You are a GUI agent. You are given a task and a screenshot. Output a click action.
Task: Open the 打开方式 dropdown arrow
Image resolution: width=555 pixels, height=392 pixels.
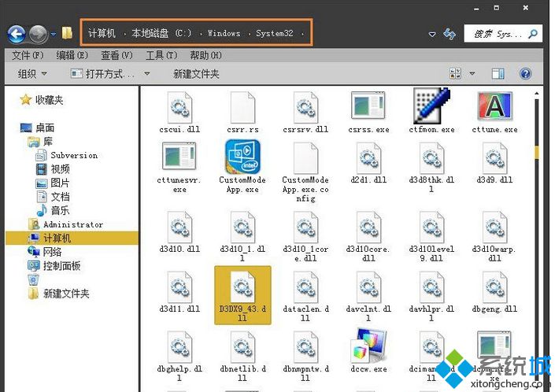coord(146,73)
